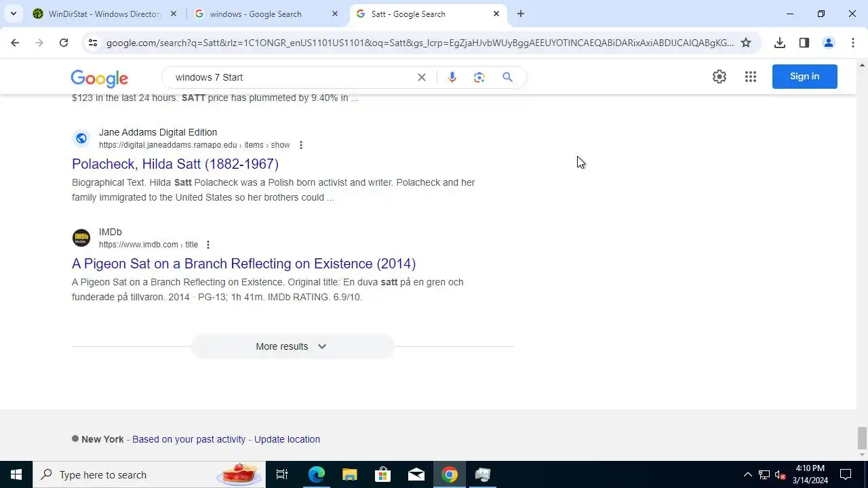Open Polacheck, Hilda Satt (1882-1967) result

point(175,164)
